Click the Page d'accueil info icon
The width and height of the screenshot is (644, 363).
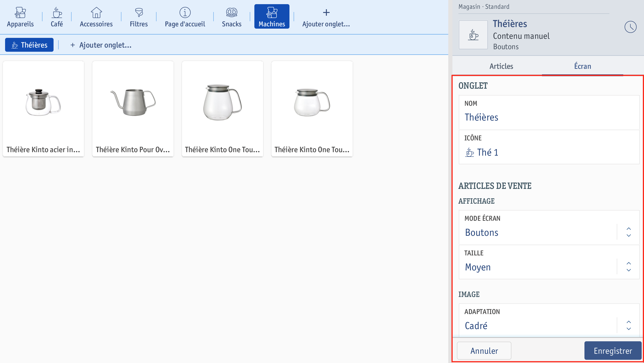[185, 12]
